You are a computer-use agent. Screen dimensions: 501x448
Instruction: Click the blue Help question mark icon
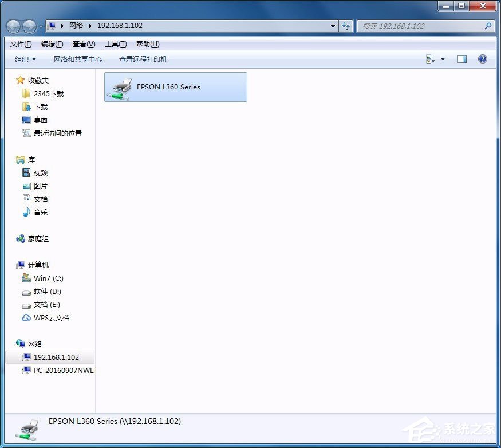tap(483, 59)
